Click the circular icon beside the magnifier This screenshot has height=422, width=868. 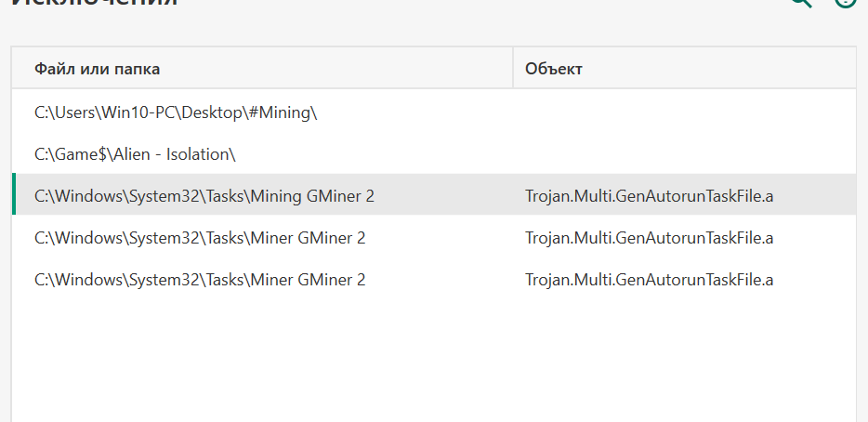pos(845,3)
